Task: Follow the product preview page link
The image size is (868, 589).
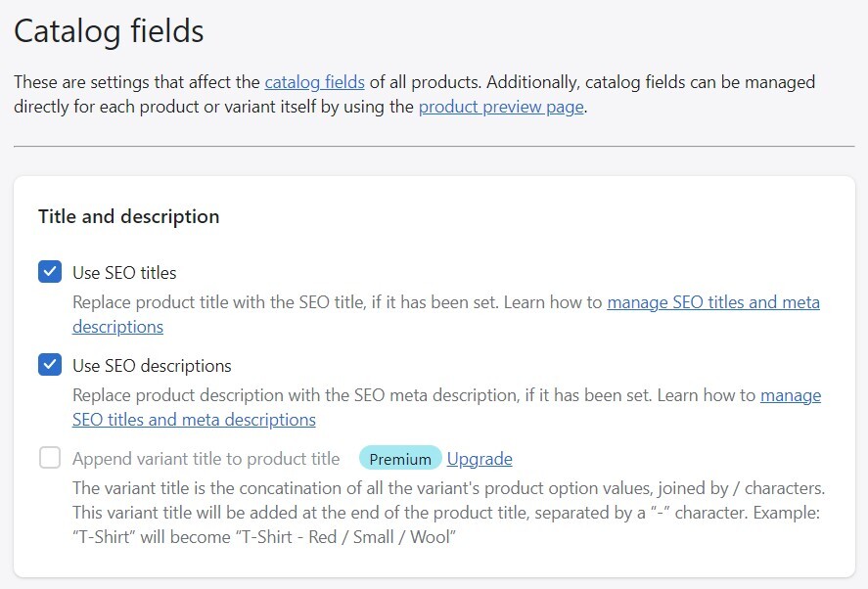Action: (x=501, y=107)
